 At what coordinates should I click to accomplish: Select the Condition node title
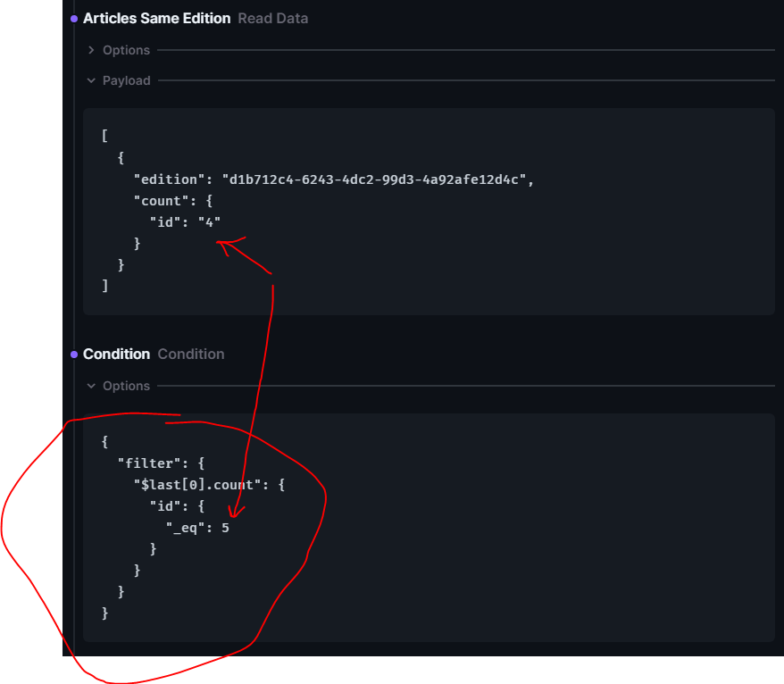point(116,354)
